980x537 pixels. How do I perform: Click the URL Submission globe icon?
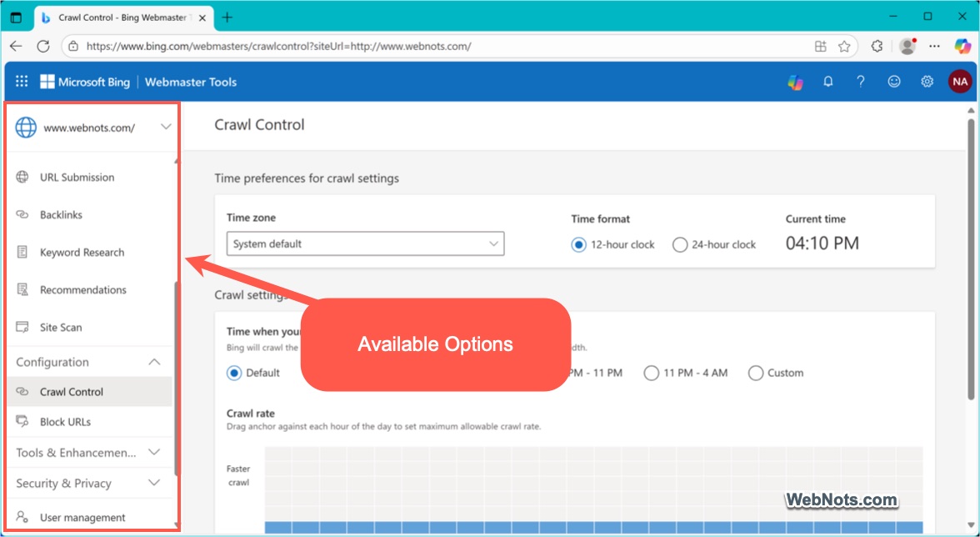(22, 177)
